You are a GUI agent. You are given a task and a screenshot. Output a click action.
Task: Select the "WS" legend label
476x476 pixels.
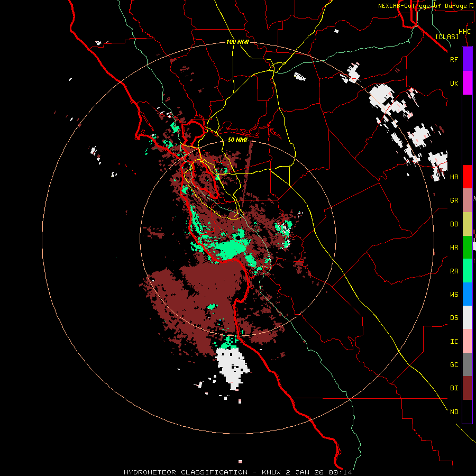point(454,295)
